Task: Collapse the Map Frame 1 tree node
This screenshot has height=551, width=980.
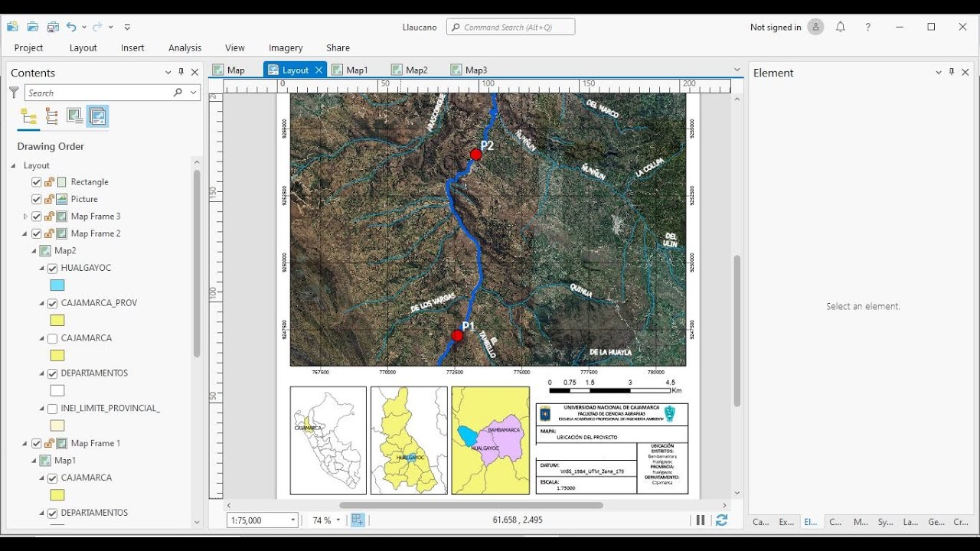Action: [x=25, y=443]
